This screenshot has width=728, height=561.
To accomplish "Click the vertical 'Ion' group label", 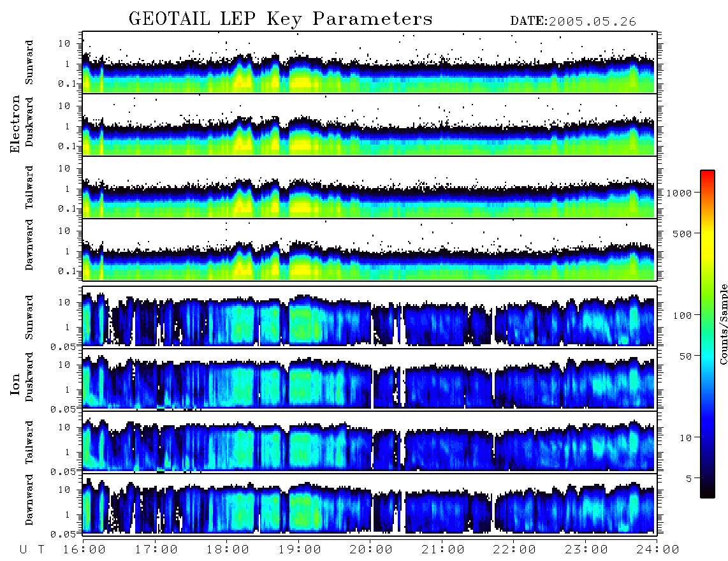I will (x=15, y=384).
